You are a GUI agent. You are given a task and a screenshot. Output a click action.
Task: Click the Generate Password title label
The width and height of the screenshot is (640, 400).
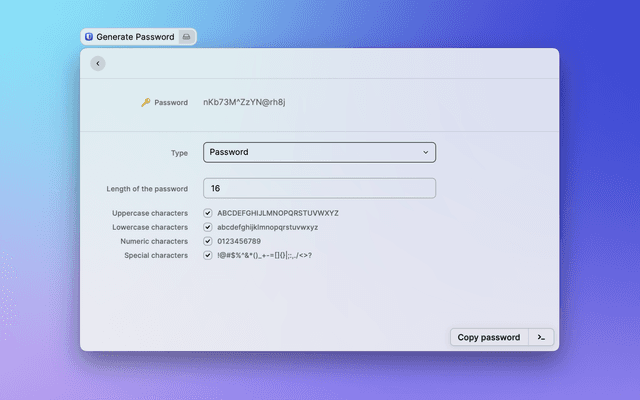pos(135,37)
